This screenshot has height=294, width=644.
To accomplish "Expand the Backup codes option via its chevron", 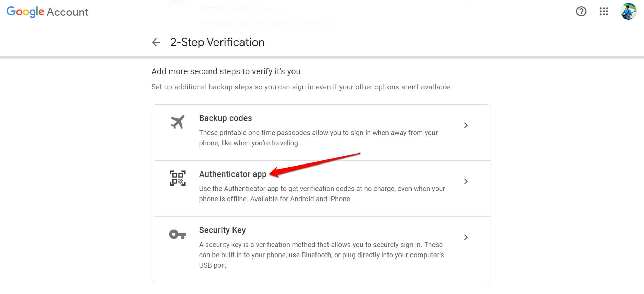I will [466, 125].
